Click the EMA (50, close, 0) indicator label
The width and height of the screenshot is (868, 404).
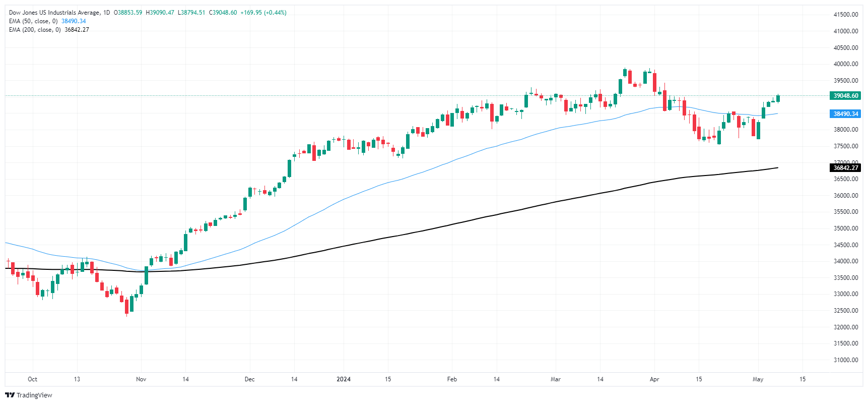(33, 21)
